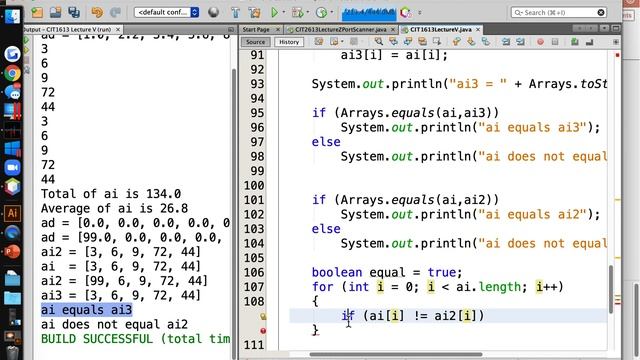Start Macro Recording with red circle

[x=540, y=42]
